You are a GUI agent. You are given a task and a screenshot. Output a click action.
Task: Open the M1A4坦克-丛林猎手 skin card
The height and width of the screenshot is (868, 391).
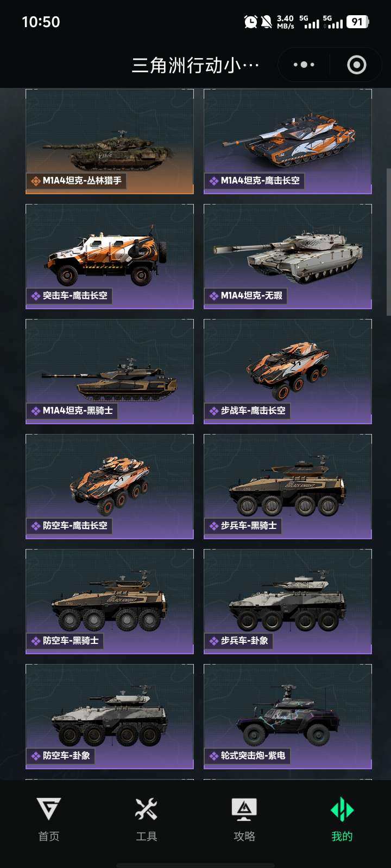click(110, 142)
